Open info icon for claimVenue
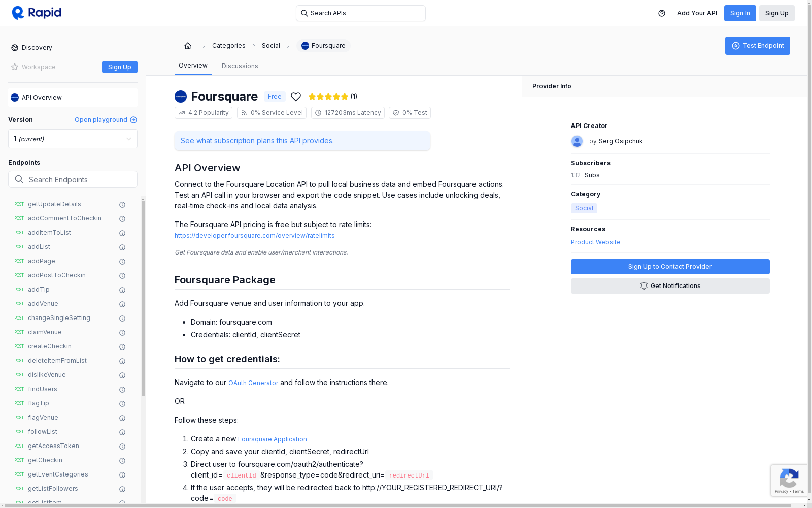Viewport: 812px width, 508px height. coord(122,333)
